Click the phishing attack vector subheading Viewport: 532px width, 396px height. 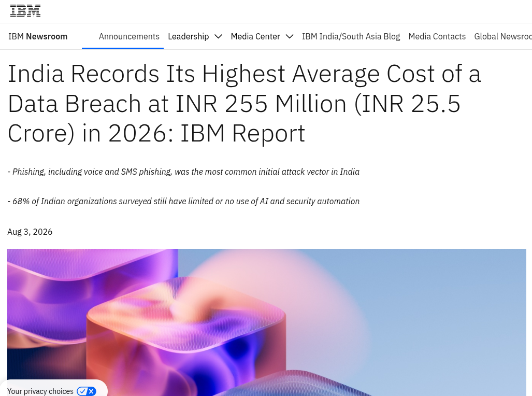[x=183, y=172]
